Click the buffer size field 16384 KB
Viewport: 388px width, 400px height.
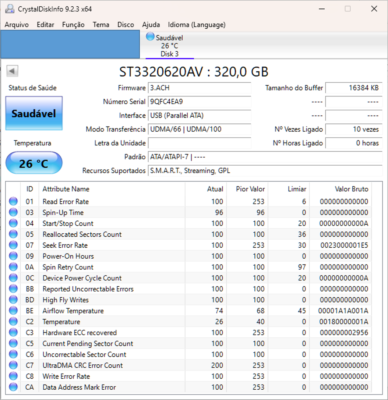(354, 88)
